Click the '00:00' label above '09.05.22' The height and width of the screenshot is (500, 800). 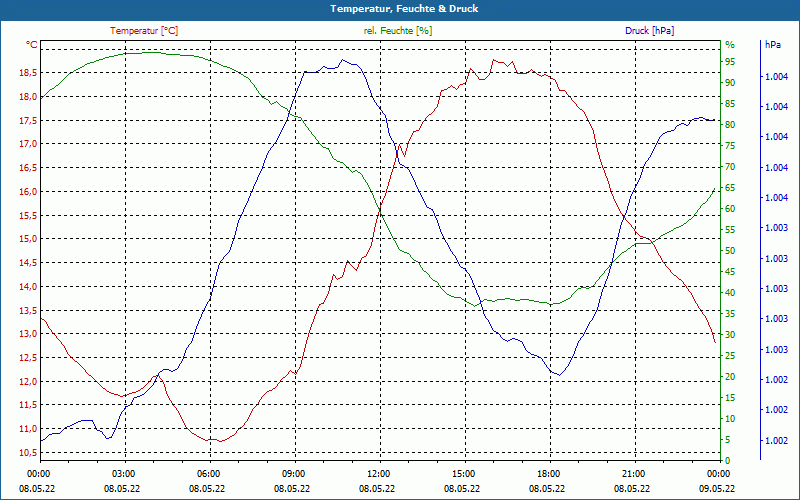pyautogui.click(x=717, y=473)
